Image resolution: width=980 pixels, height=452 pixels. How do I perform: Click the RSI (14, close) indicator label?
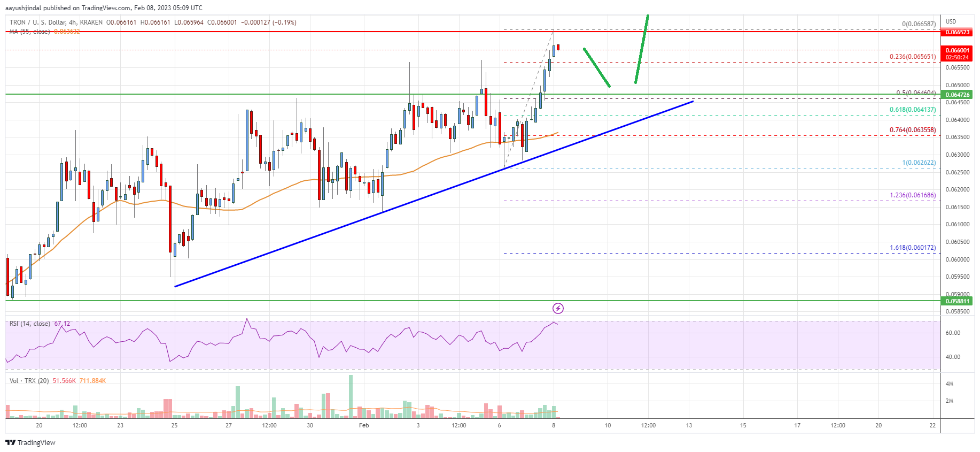pos(30,324)
